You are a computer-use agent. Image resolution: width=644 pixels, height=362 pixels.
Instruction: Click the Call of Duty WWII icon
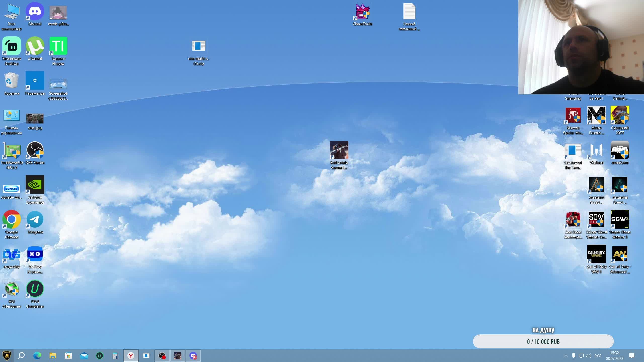tap(596, 254)
